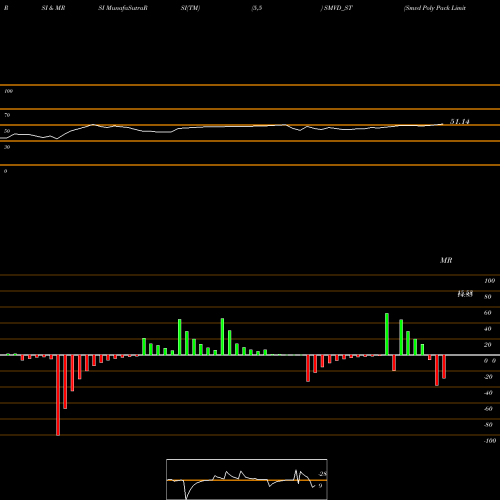Click the tallest green histogram bar
500x500 pixels.
pyautogui.click(x=387, y=334)
